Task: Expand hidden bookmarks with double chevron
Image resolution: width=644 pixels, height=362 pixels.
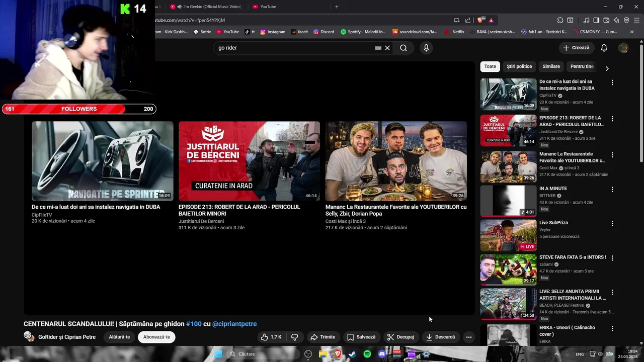Action: coord(631,32)
